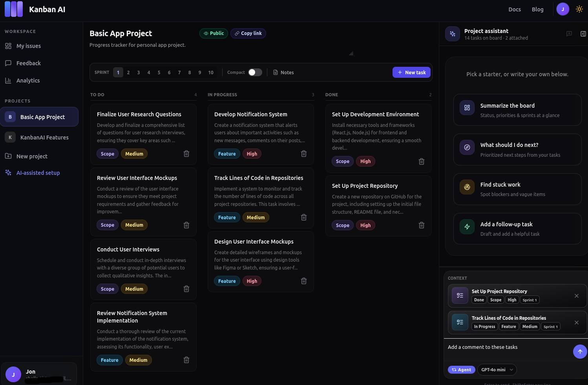Click the project description resize handle

tap(351, 53)
